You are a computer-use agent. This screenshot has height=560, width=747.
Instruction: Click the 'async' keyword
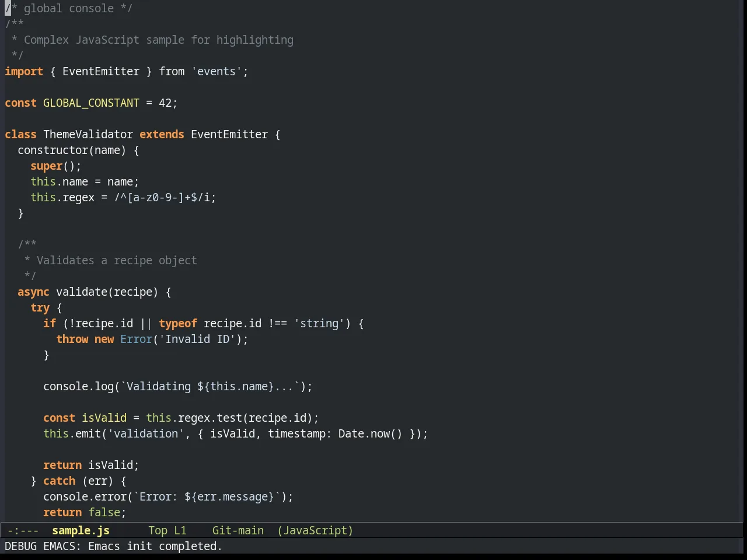pyautogui.click(x=33, y=292)
